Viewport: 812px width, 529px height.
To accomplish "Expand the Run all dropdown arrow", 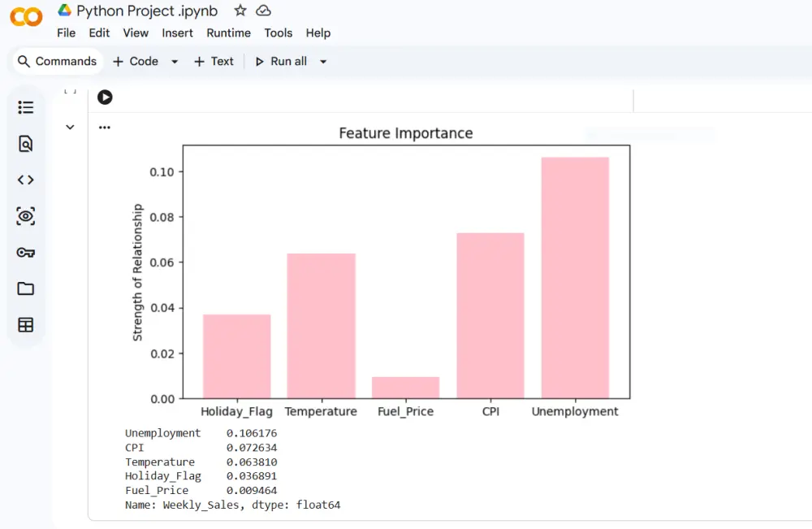I will click(x=322, y=61).
